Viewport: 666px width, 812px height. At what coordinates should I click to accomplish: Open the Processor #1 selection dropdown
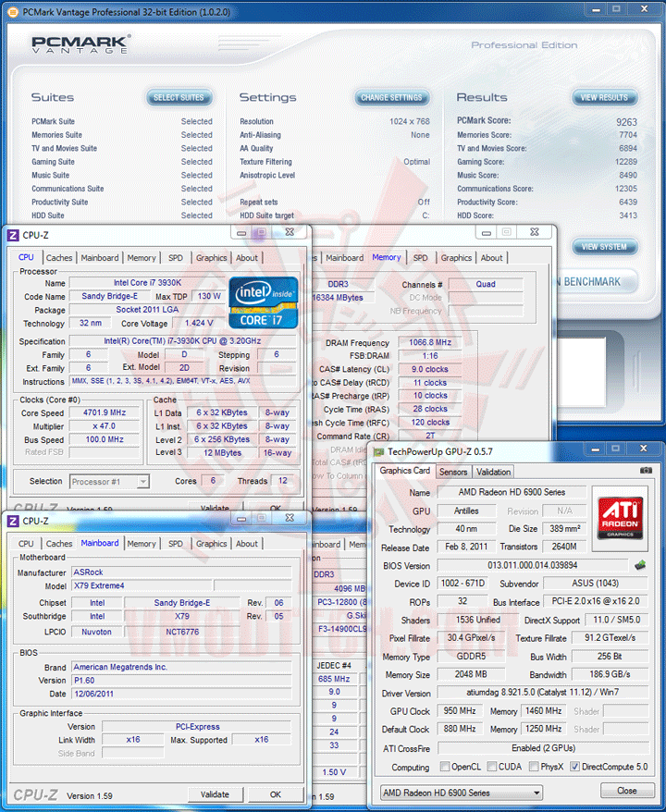click(143, 482)
